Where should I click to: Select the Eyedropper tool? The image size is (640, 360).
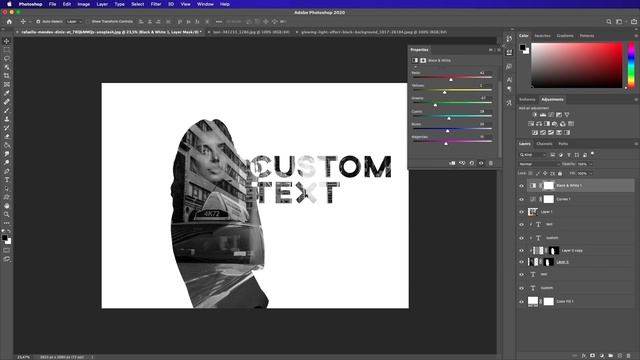point(7,93)
